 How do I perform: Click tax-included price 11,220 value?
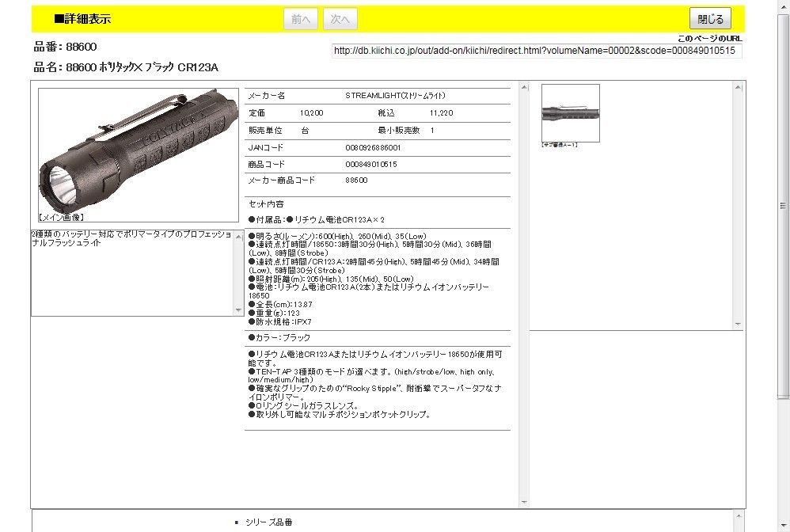(441, 113)
